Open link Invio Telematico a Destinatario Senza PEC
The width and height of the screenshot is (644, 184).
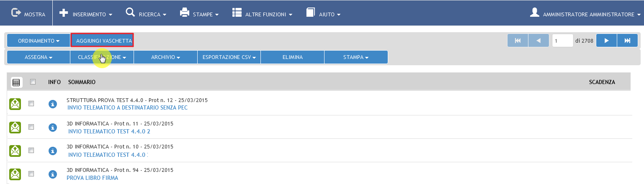127,107
